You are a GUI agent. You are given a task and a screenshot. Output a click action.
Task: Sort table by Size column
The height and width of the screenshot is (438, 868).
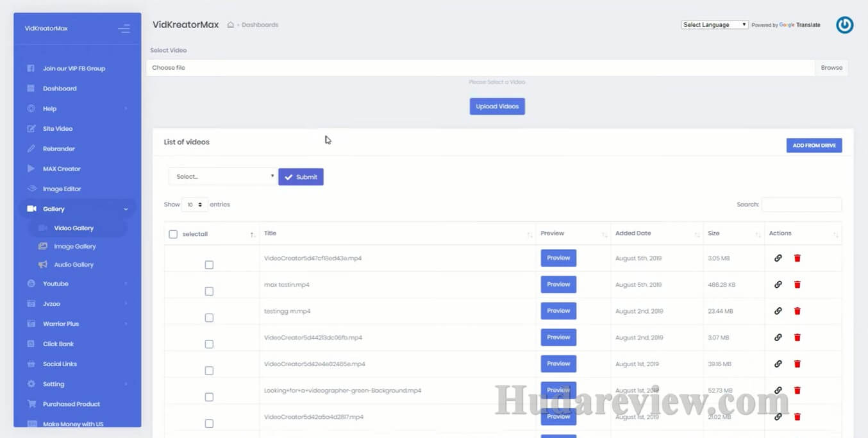pos(733,233)
